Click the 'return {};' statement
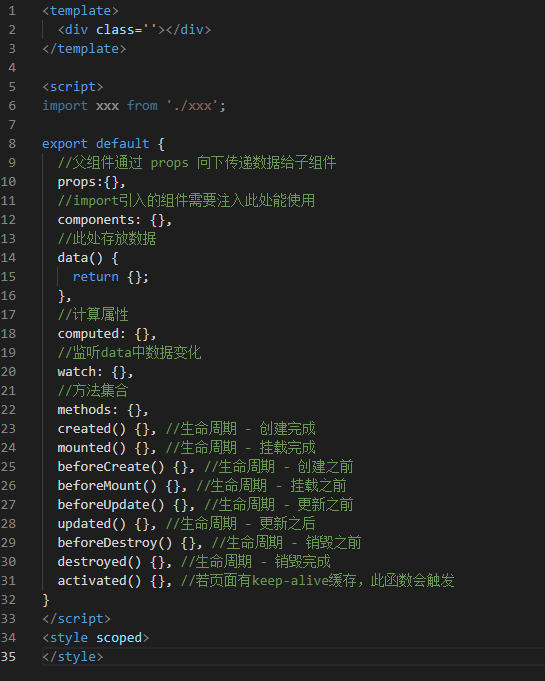The height and width of the screenshot is (681, 545). pyautogui.click(x=111, y=277)
